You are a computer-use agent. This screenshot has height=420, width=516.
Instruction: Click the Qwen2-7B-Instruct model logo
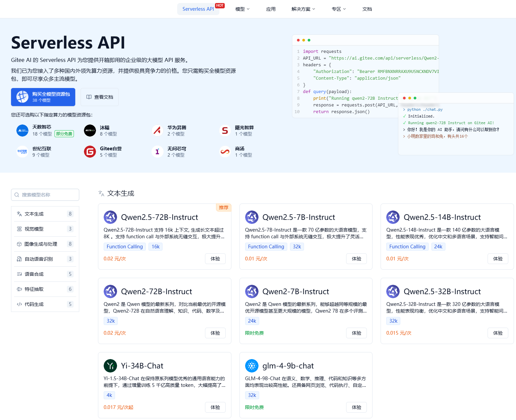coord(252,291)
